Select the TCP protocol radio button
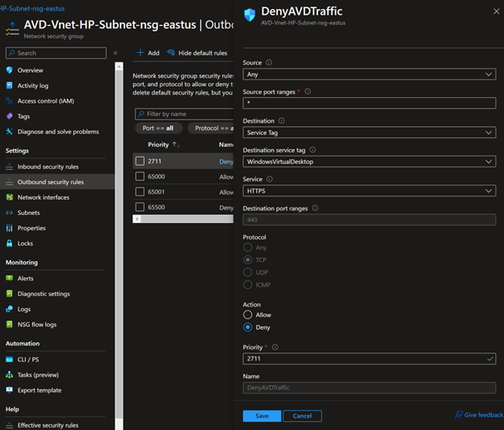The width and height of the screenshot is (504, 430). point(248,259)
